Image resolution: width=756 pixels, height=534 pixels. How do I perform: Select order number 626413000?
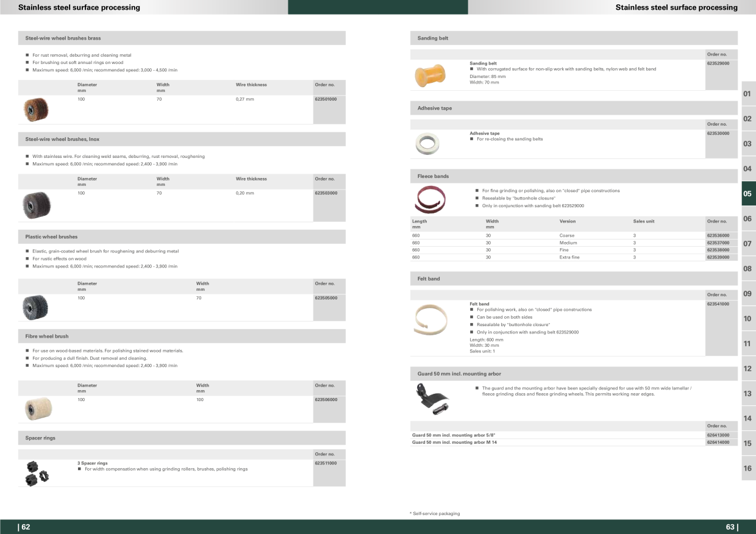(x=718, y=435)
